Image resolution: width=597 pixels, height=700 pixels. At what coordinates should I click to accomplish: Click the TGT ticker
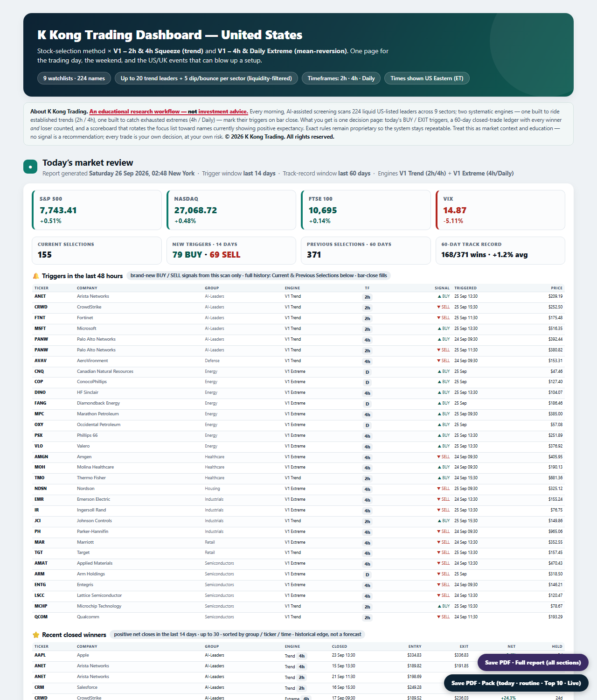[x=39, y=553]
